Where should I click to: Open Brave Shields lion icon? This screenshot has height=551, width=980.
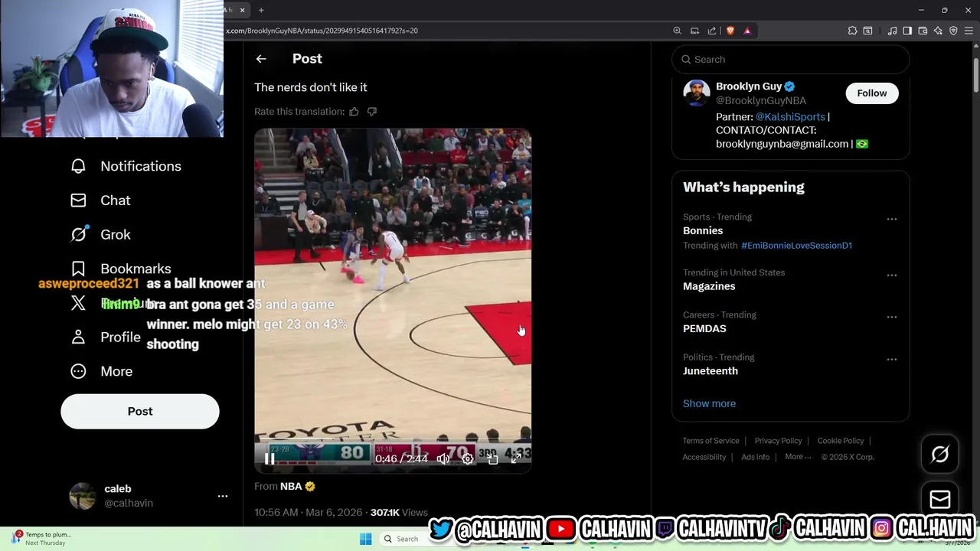(x=730, y=31)
